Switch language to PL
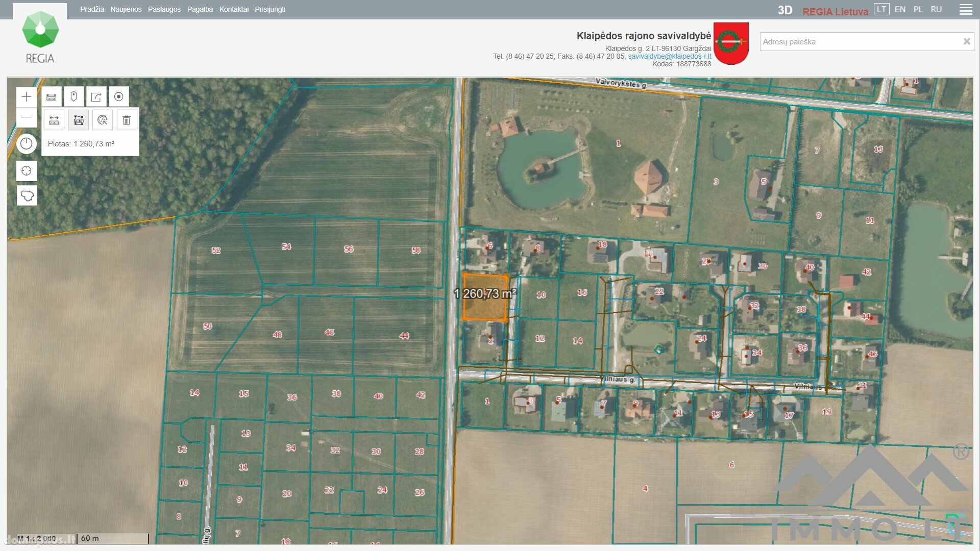 [x=918, y=9]
